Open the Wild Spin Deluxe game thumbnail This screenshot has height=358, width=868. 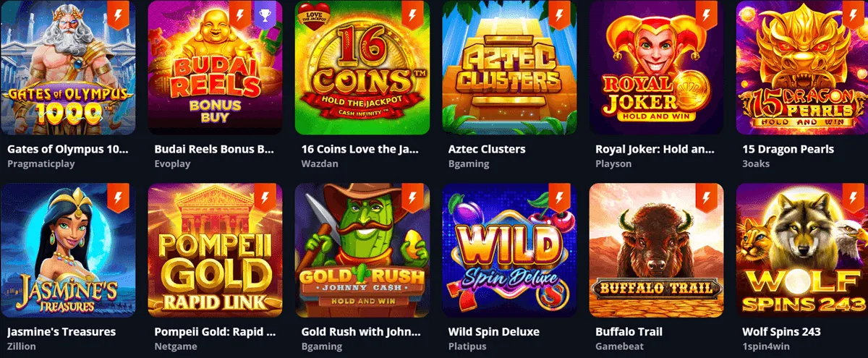click(x=509, y=250)
